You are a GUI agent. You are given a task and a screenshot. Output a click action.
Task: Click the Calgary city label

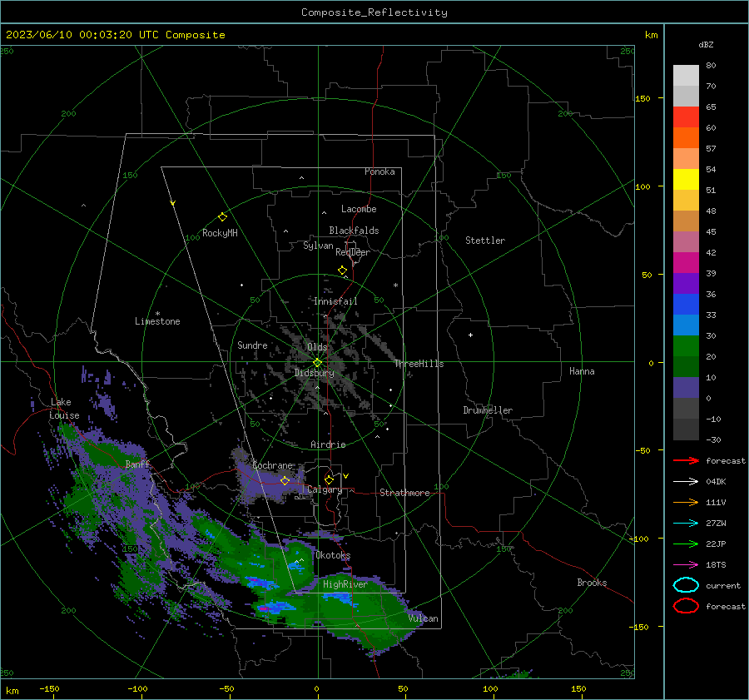click(x=325, y=489)
